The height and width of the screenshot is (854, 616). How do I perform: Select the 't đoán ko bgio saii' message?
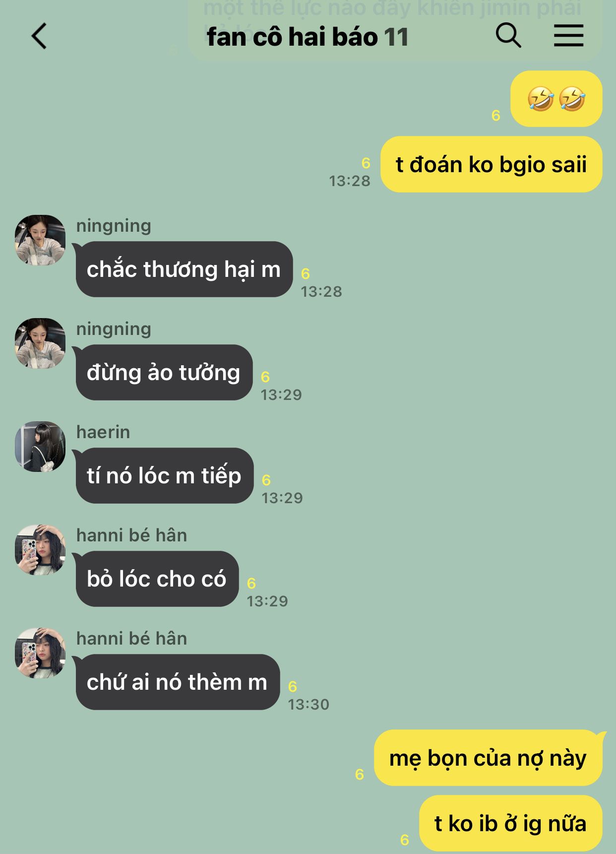[x=491, y=164]
